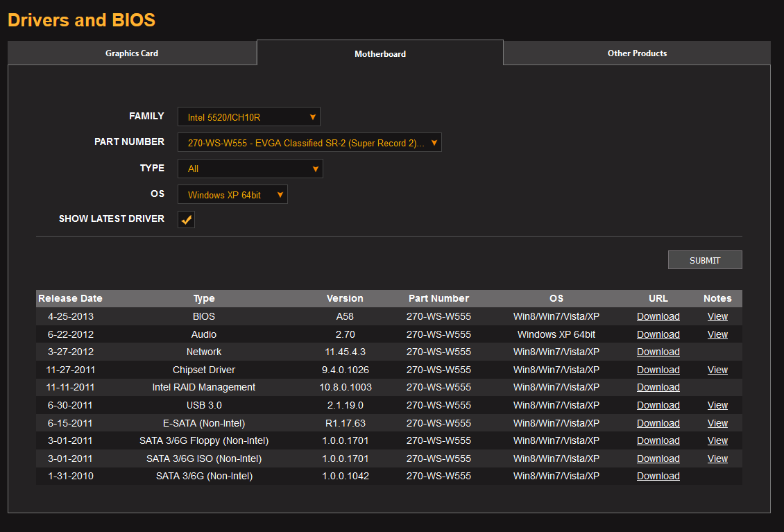Click the 6-30-2011 release date cell
Screen dimensions: 784x532
pyautogui.click(x=71, y=406)
